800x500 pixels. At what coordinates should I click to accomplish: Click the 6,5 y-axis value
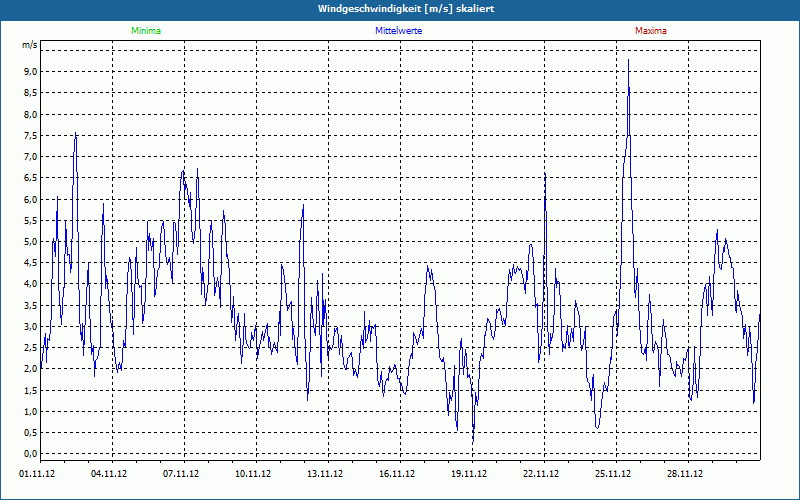point(31,178)
